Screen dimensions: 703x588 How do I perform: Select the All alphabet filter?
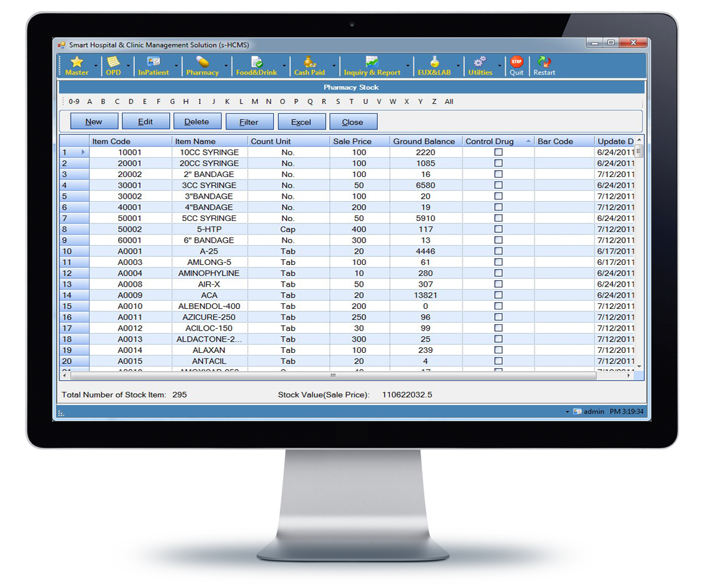tap(449, 102)
